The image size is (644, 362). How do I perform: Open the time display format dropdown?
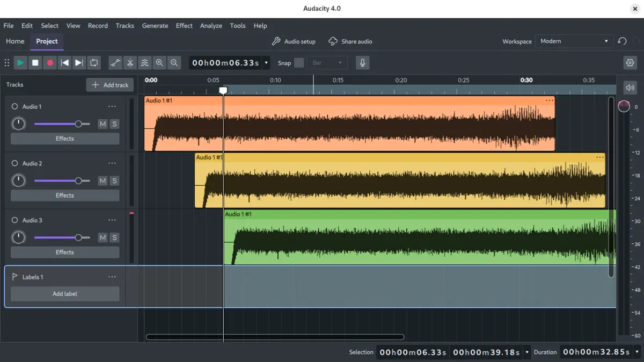[x=266, y=63]
